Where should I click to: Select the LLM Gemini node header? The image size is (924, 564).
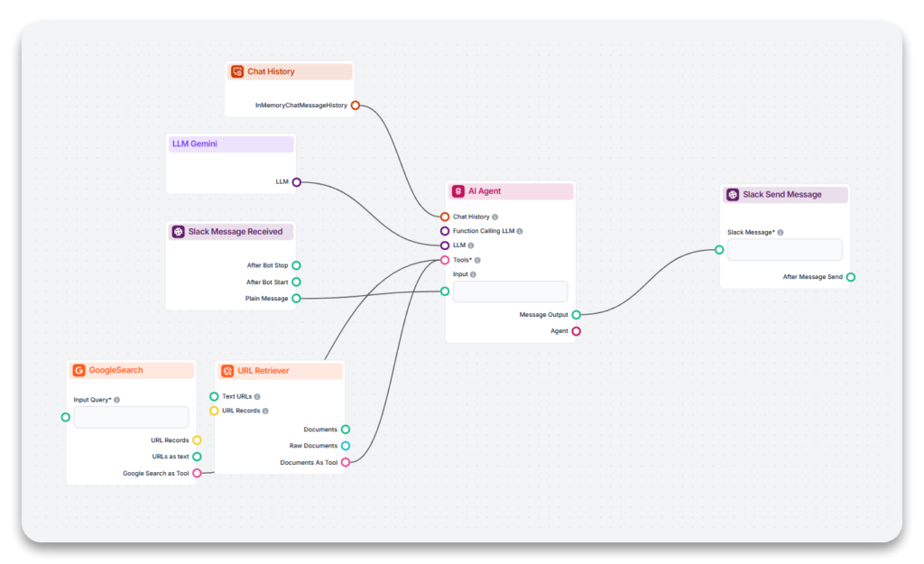point(231,143)
